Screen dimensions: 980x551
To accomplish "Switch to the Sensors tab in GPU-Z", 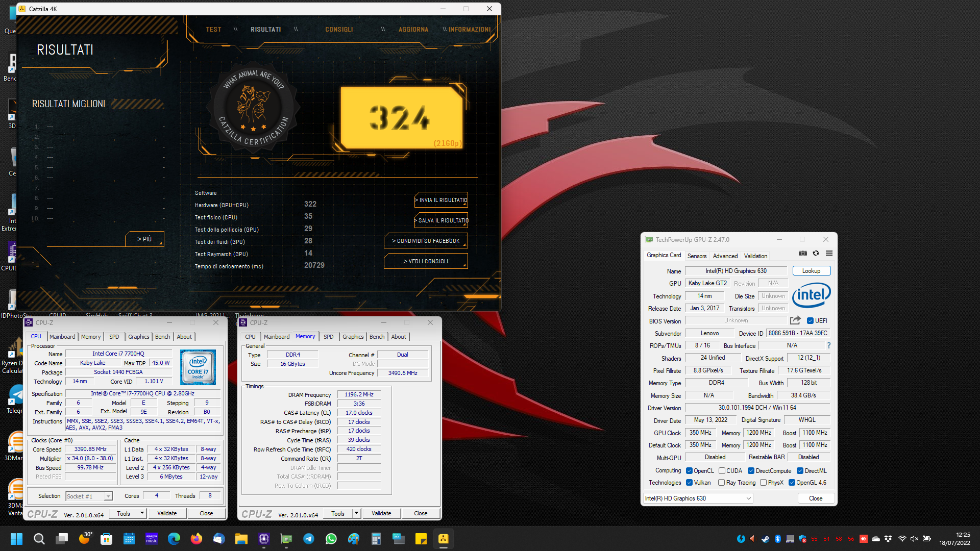I will coord(697,256).
